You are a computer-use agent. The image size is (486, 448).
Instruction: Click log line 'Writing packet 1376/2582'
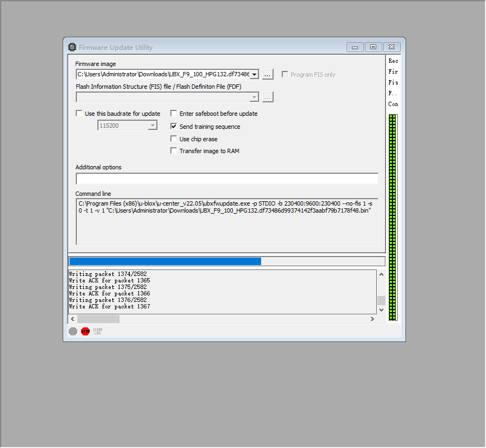108,300
